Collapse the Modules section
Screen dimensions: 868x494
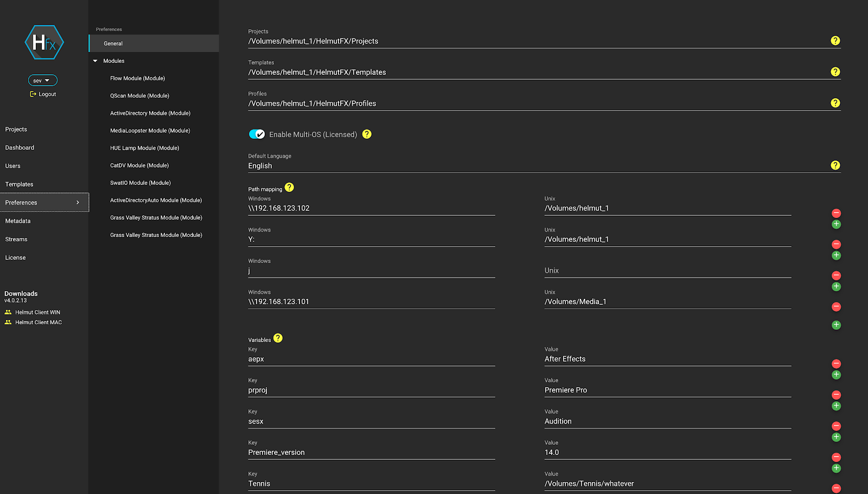95,61
